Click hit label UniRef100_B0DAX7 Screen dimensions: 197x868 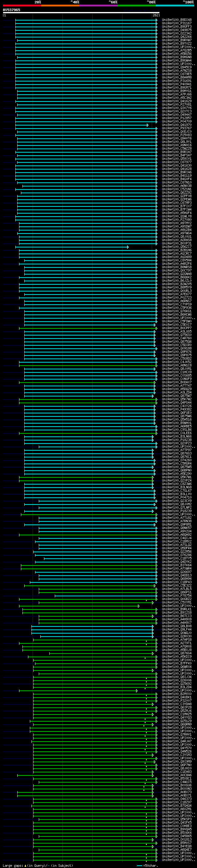[177, 382]
